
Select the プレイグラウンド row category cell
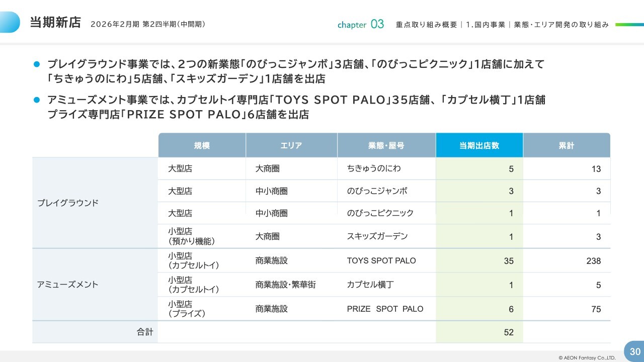coord(68,203)
